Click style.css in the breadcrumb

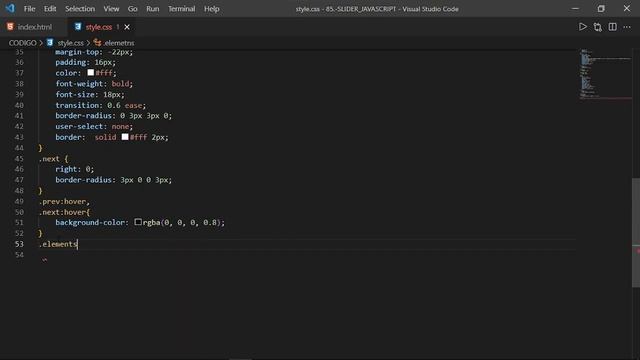70,42
